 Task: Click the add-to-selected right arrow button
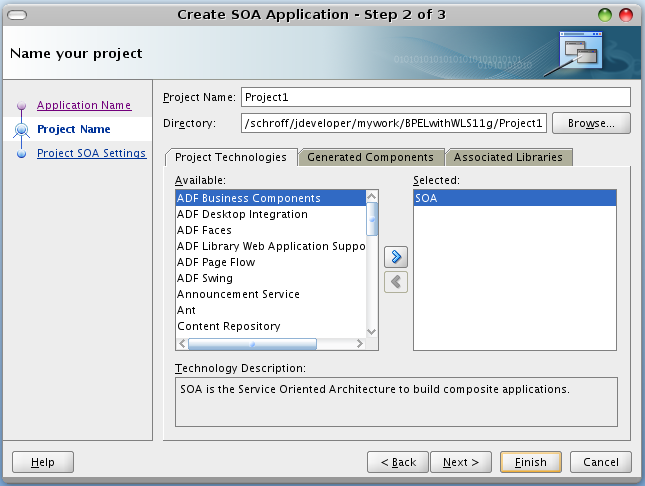[x=396, y=259]
